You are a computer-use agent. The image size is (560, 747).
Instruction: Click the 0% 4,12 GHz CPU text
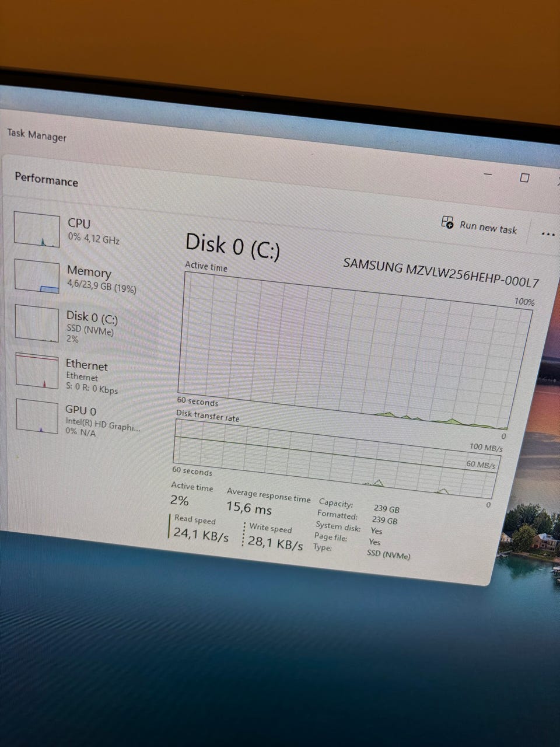pos(93,238)
